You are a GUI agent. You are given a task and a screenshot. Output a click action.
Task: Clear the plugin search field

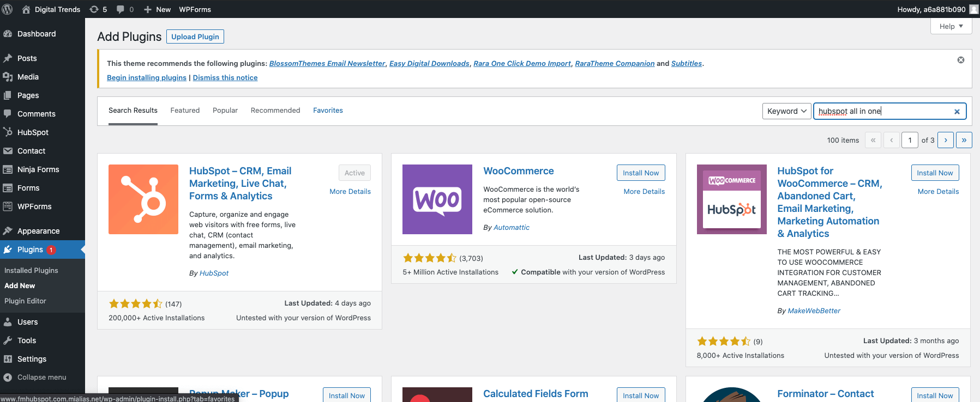pos(957,112)
